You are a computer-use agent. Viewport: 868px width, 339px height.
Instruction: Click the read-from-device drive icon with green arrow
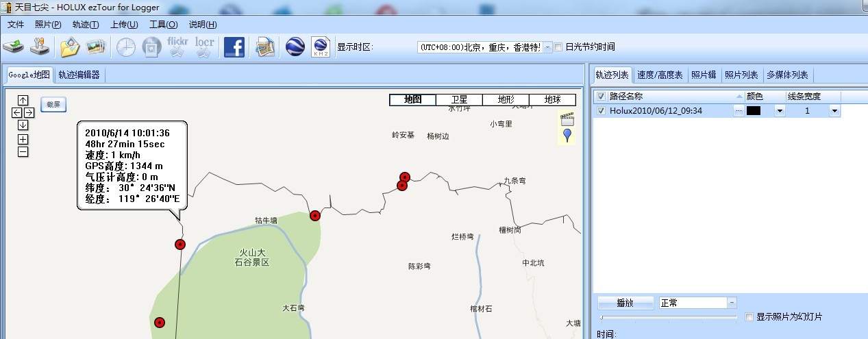pyautogui.click(x=14, y=47)
